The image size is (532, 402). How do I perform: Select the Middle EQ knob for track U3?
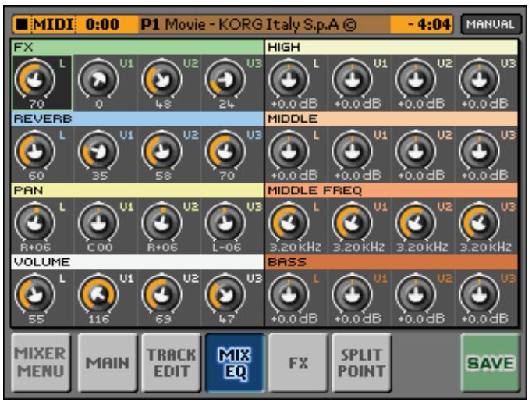[480, 151]
